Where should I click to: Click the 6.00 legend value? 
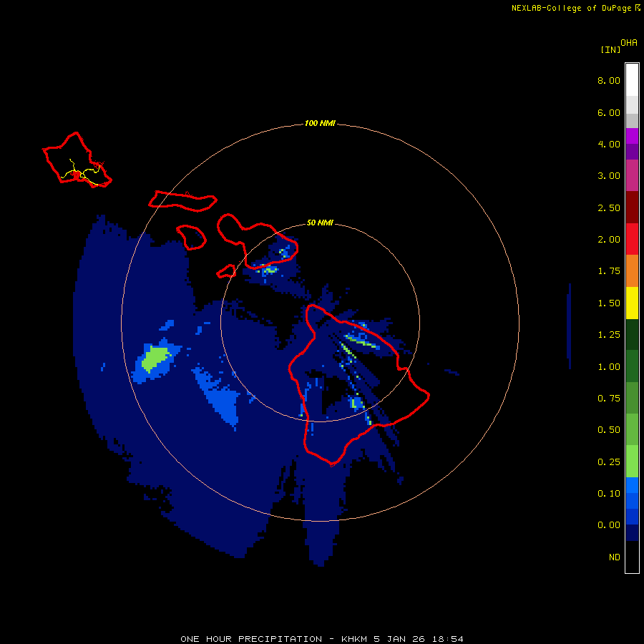tap(609, 112)
